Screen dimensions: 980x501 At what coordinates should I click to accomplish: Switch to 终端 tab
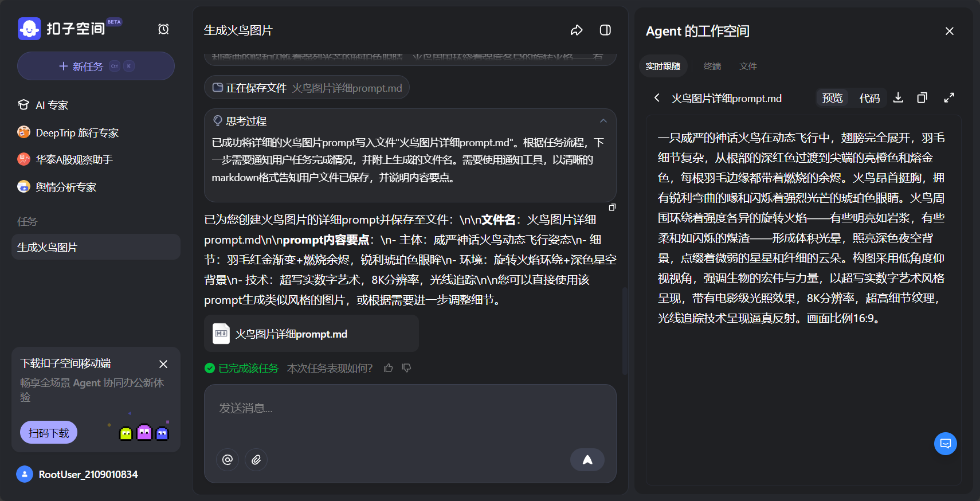(712, 66)
